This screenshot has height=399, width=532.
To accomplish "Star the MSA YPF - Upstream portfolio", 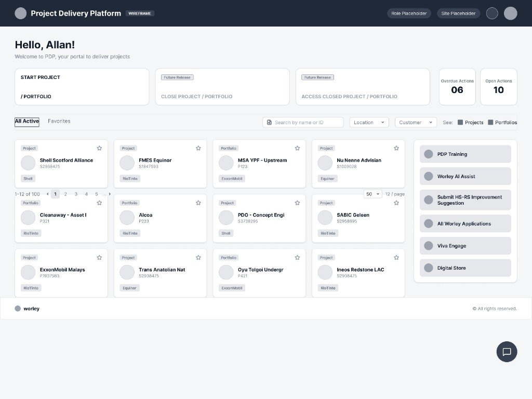I will point(298,148).
